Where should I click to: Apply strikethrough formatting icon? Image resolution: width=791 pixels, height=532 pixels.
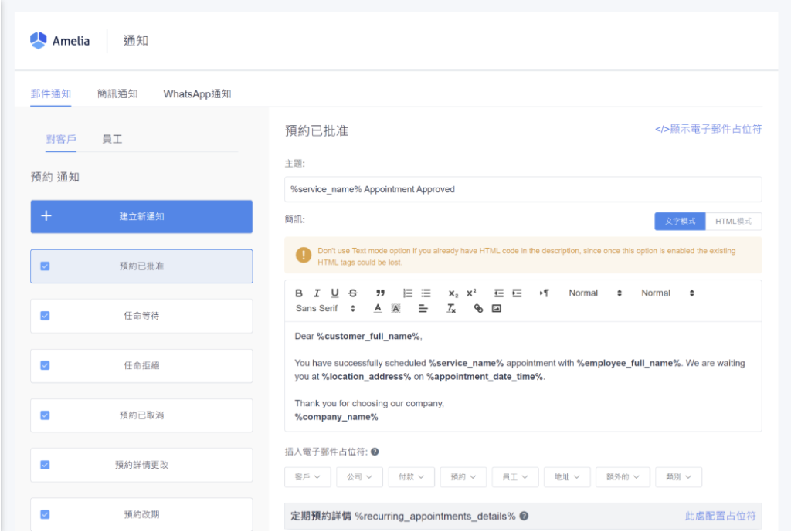(352, 293)
